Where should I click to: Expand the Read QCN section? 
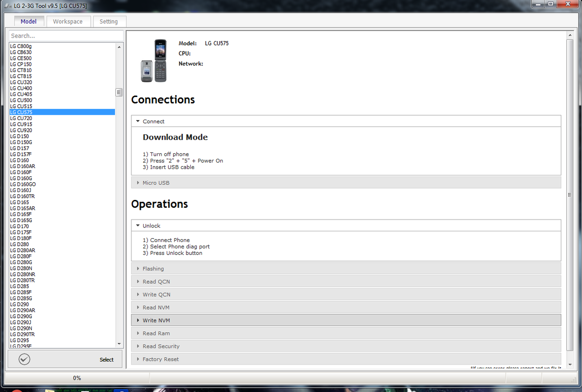346,281
